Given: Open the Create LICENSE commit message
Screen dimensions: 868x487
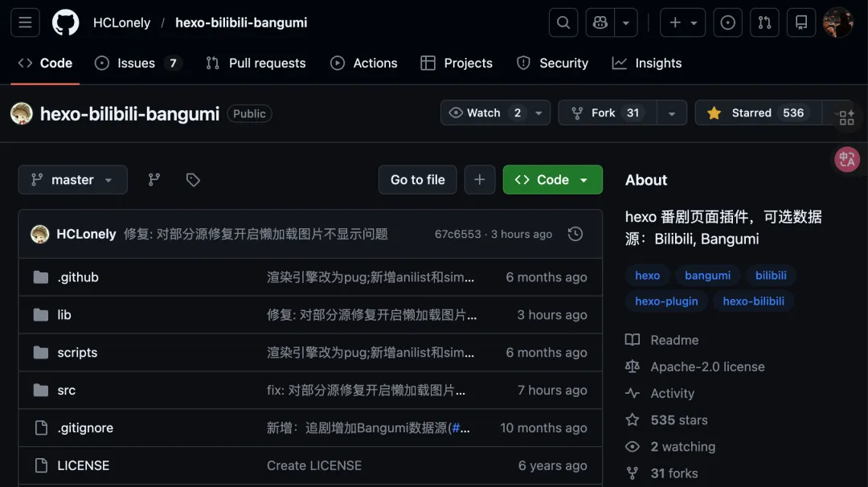Looking at the screenshot, I should 314,465.
